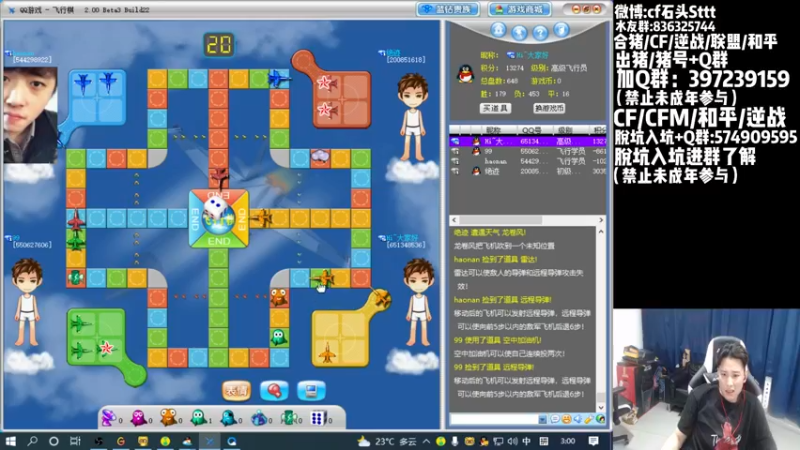Select the purple radar item in item tray
This screenshot has height=450, width=800.
(109, 418)
